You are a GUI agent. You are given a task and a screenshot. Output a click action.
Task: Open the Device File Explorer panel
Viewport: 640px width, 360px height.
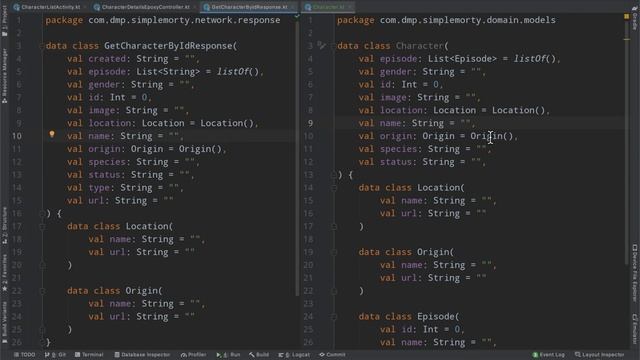635,273
